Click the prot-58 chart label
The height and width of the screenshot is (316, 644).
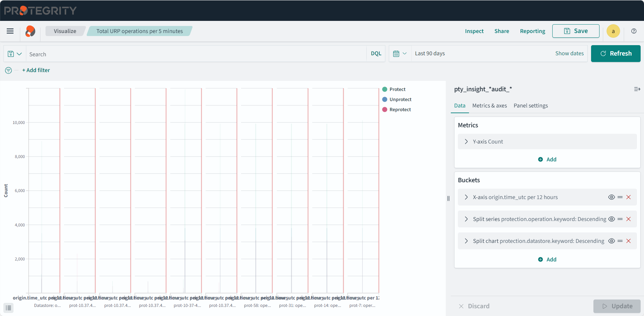[257, 306]
